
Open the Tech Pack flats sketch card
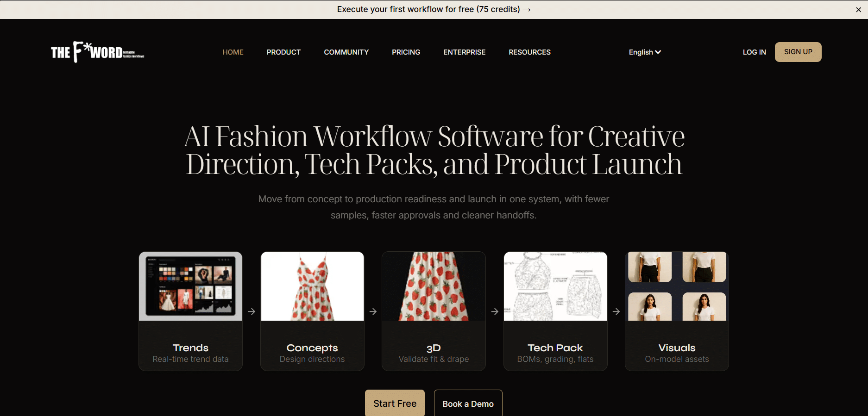pyautogui.click(x=555, y=311)
